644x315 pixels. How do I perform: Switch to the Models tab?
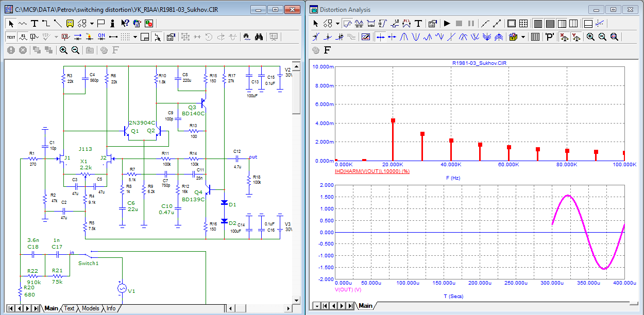pos(91,308)
